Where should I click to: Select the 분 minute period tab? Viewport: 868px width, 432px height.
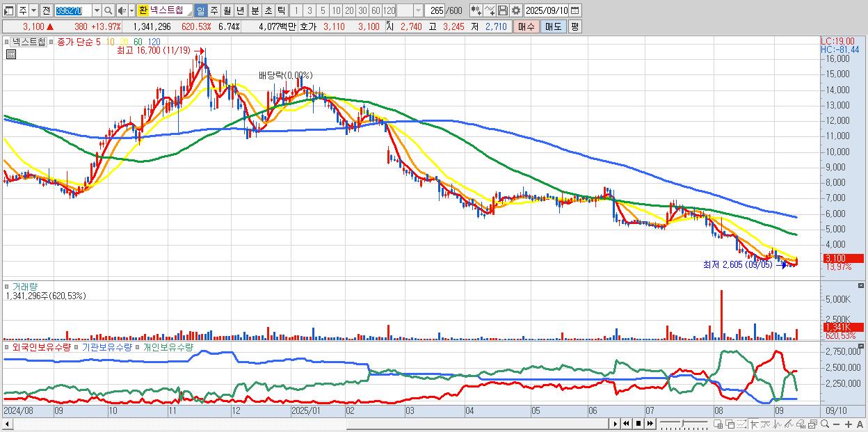(255, 10)
